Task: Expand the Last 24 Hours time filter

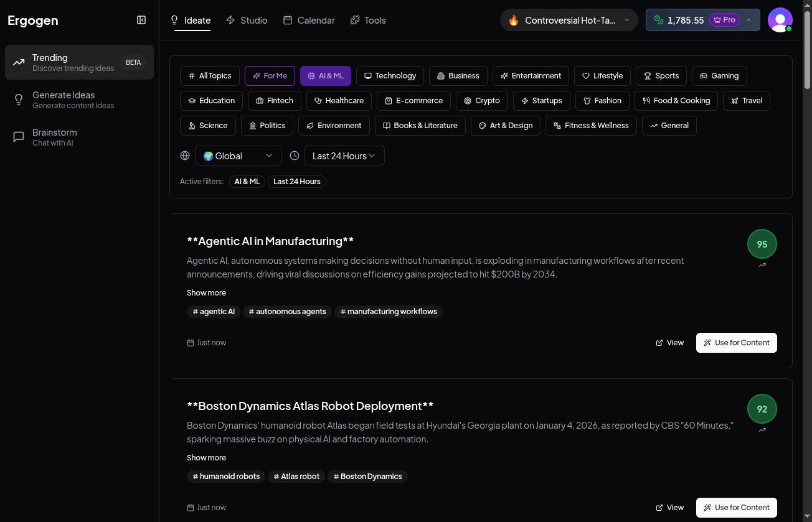Action: point(344,156)
